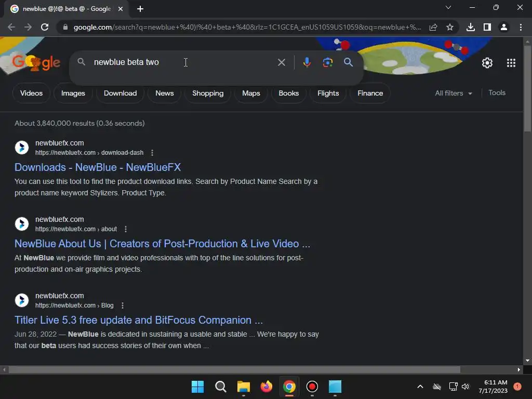Filter by Books
Screen dimensions: 532x399
289,94
